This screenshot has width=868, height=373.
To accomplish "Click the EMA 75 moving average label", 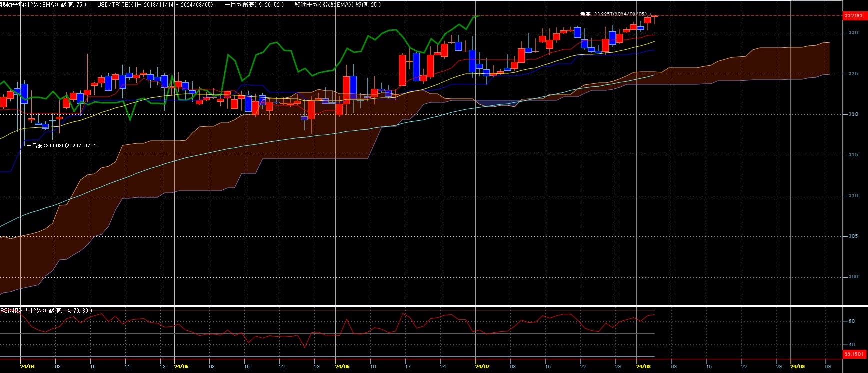I will click(x=43, y=4).
